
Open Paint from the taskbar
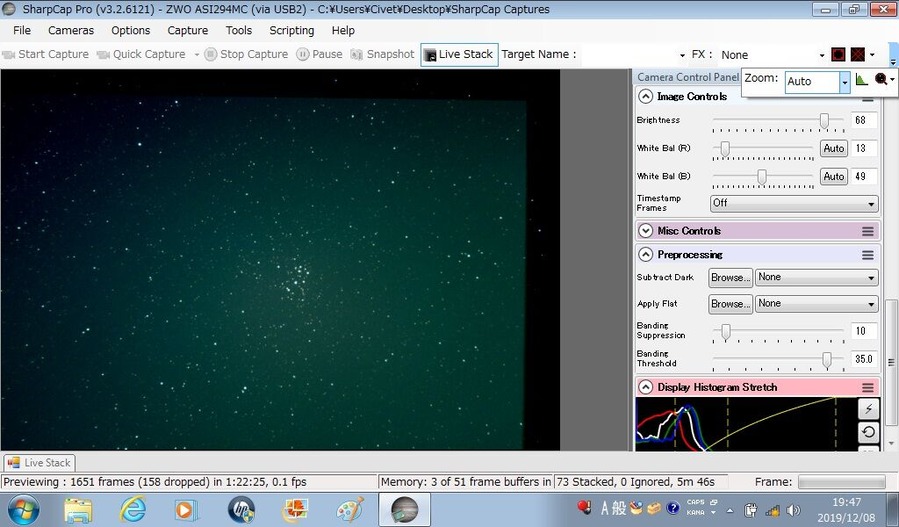[350, 510]
